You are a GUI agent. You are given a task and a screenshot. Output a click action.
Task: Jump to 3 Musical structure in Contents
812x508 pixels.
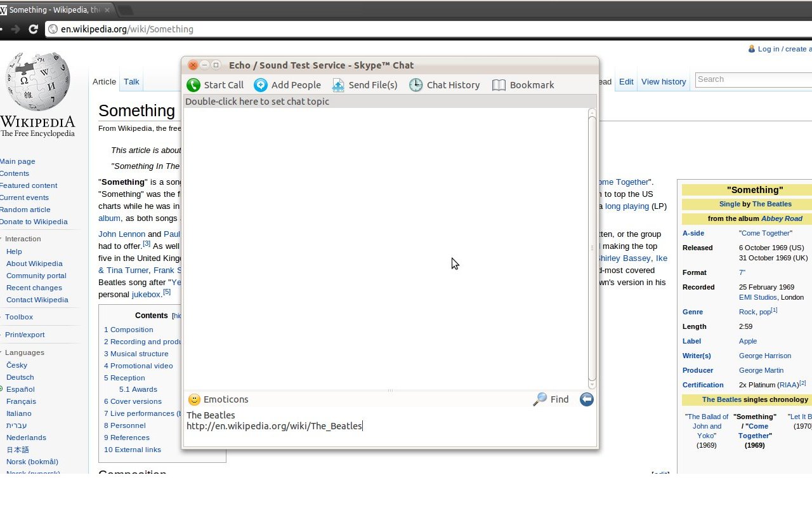click(136, 354)
